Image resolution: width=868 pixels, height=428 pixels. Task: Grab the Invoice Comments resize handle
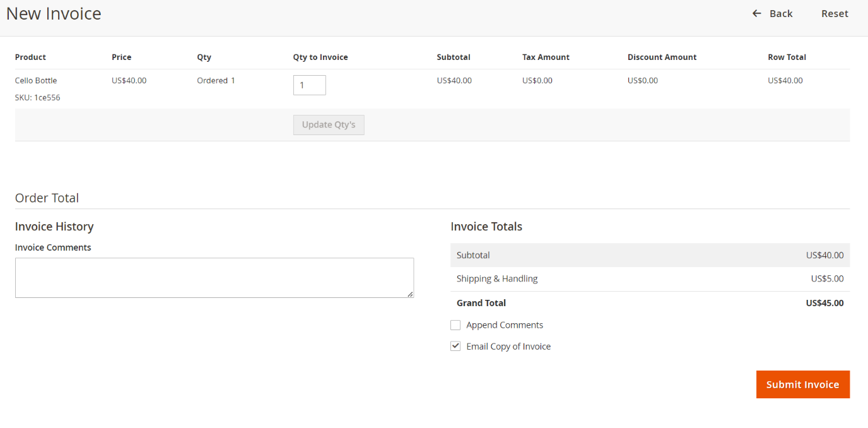click(410, 294)
